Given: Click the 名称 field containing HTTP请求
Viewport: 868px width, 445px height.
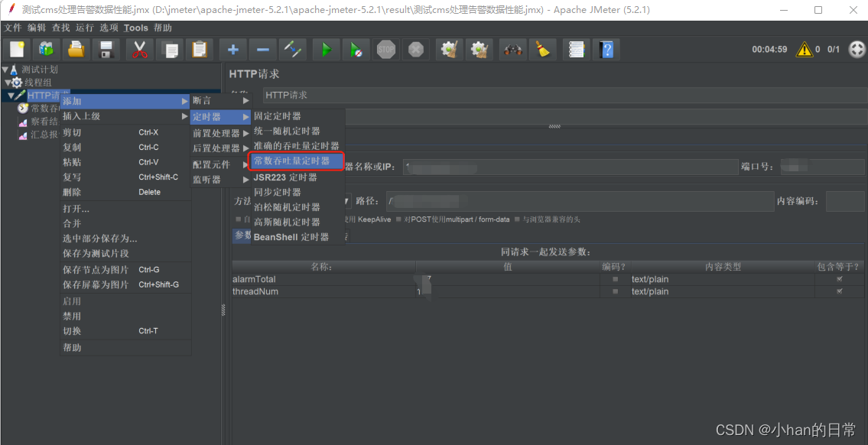Looking at the screenshot, I should point(564,96).
